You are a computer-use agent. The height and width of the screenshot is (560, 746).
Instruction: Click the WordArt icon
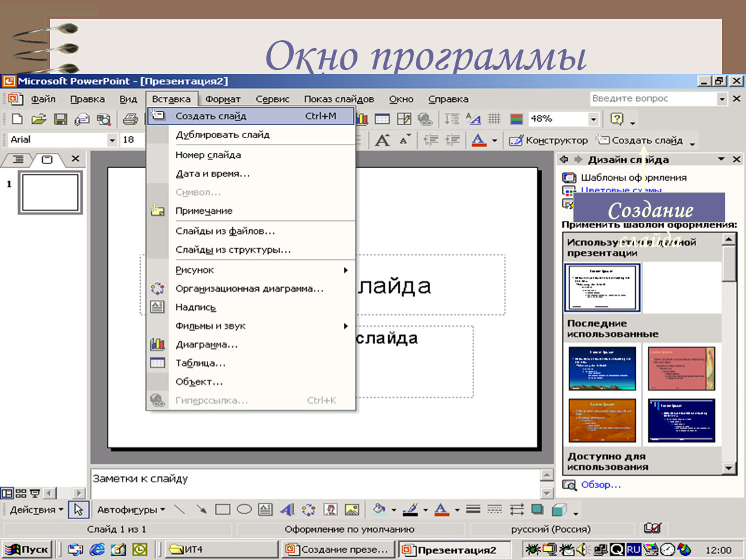pos(287,510)
